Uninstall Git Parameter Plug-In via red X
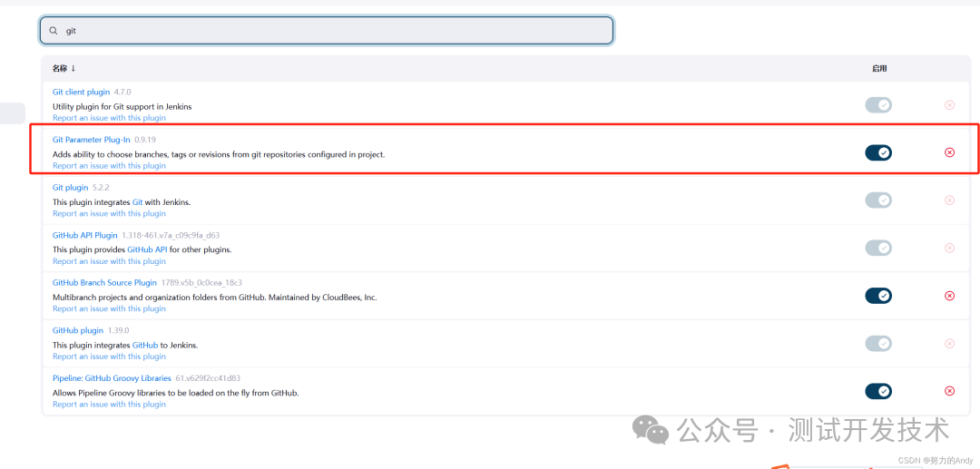Image resolution: width=980 pixels, height=469 pixels. 949,152
